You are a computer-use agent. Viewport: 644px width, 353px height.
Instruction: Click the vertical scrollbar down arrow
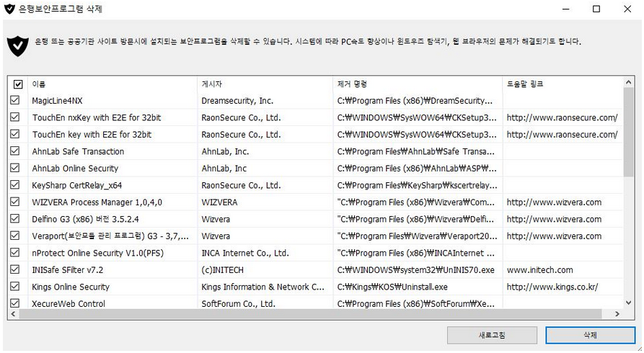[x=628, y=303]
